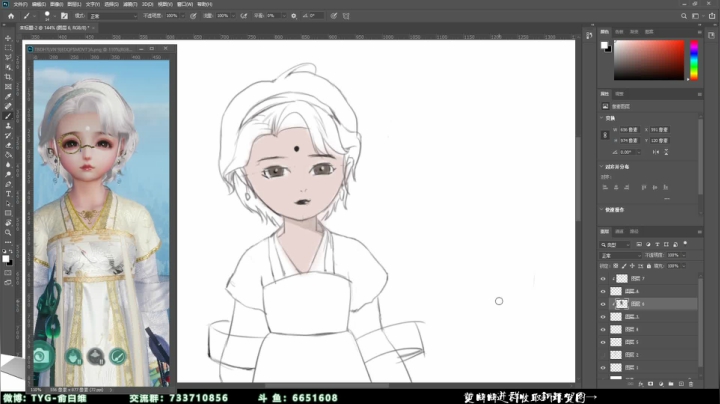Click the foreground color swatch in toolbar
The width and height of the screenshot is (720, 404).
pyautogui.click(x=6, y=259)
